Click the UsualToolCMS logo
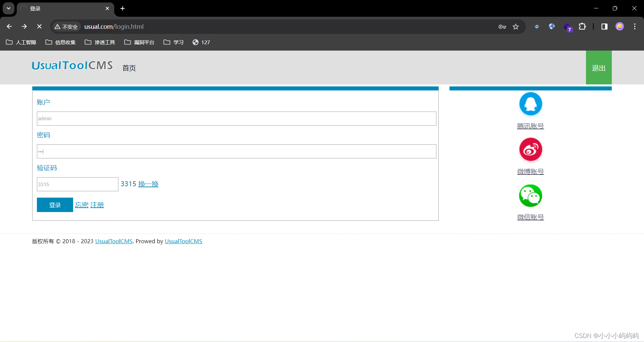Viewport: 644px width, 342px height. pos(72,65)
